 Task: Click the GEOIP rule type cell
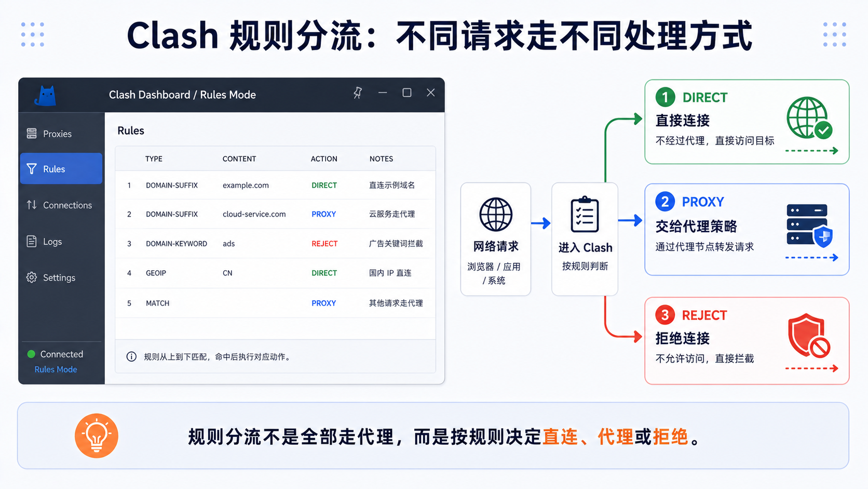[156, 273]
